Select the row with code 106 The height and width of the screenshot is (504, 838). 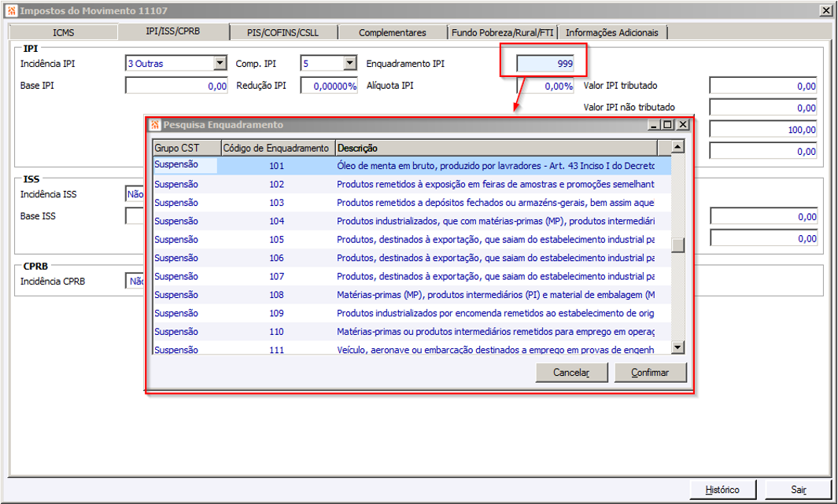click(x=412, y=258)
